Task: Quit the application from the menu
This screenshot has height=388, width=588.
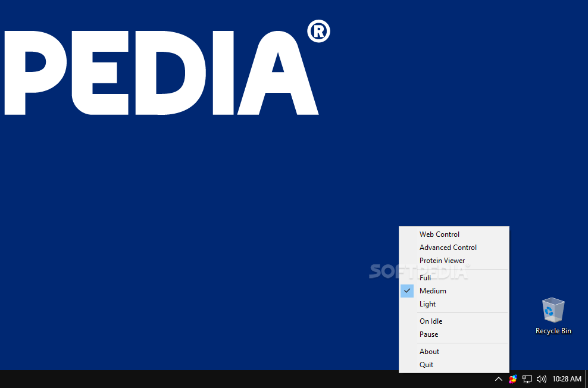Action: click(453, 365)
